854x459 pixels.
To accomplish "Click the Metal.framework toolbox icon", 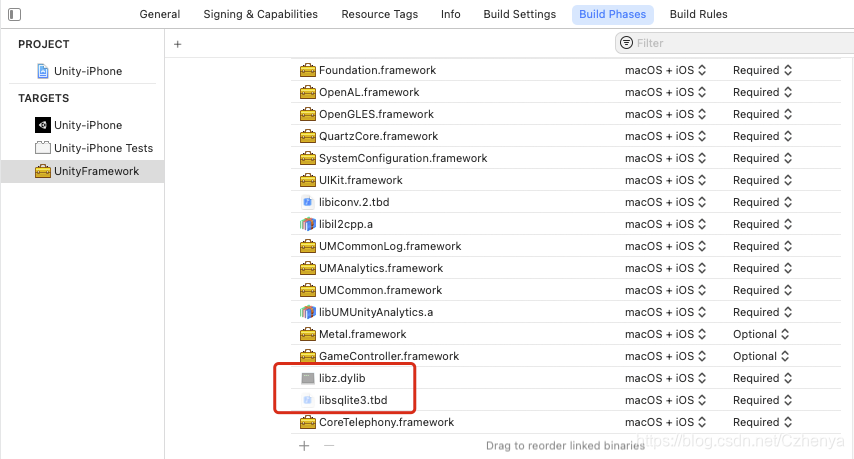I will click(x=308, y=334).
